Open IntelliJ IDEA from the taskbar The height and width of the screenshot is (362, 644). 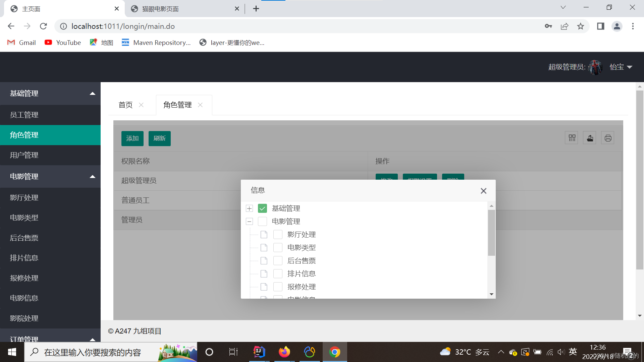[x=259, y=352]
